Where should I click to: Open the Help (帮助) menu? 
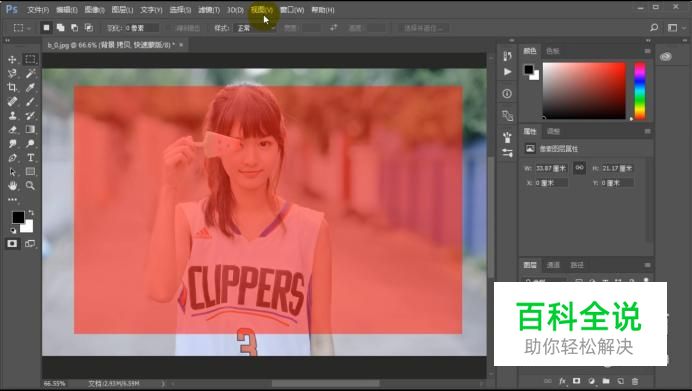point(323,10)
